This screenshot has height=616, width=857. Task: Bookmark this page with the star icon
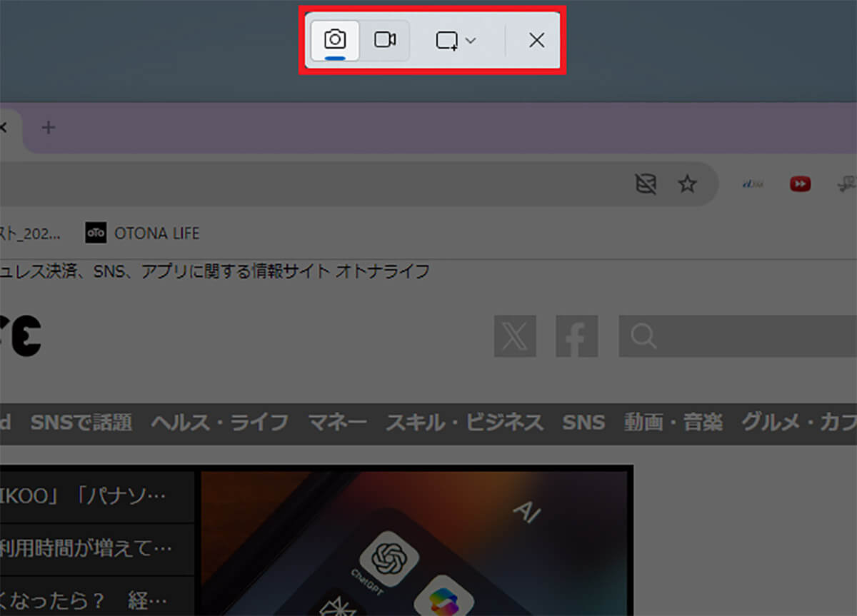(x=687, y=184)
